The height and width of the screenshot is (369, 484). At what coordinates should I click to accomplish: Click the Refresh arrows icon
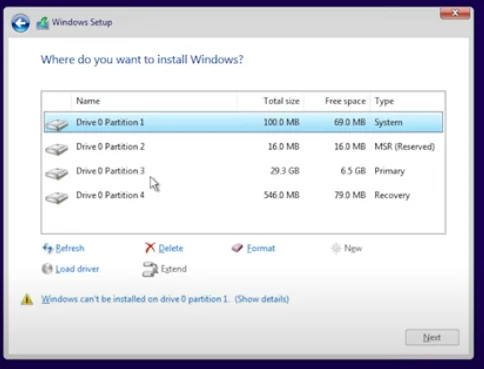pos(48,248)
